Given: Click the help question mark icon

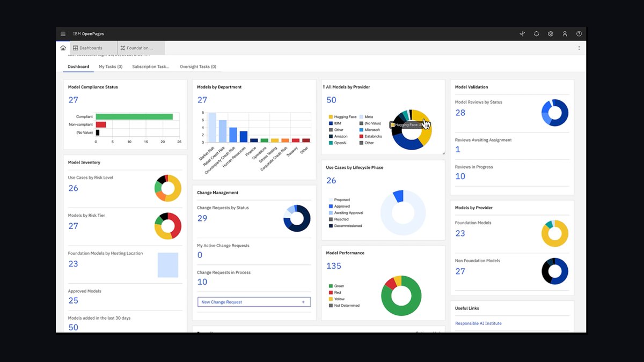Looking at the screenshot, I should coord(579,34).
